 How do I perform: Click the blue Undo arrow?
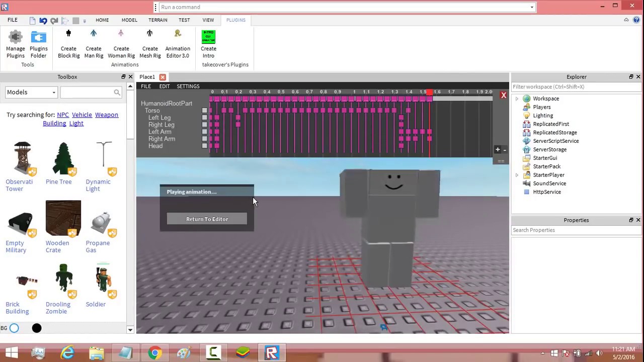pos(43,21)
